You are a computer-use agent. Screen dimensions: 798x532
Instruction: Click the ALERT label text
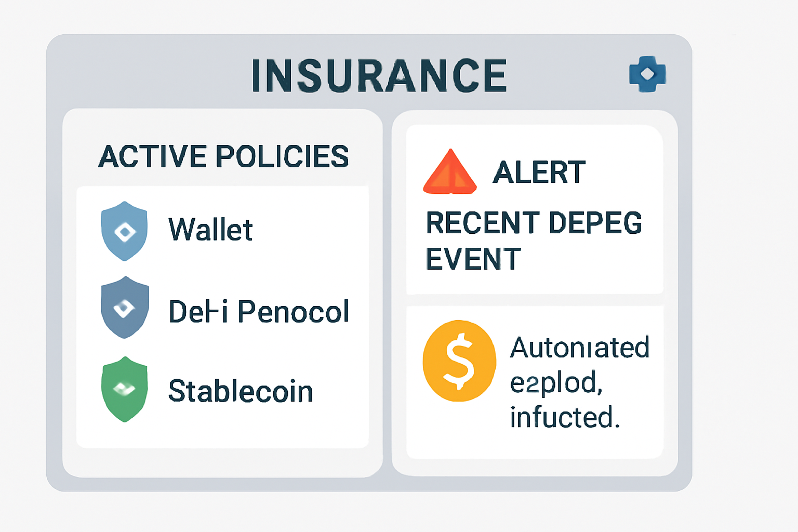tap(539, 172)
